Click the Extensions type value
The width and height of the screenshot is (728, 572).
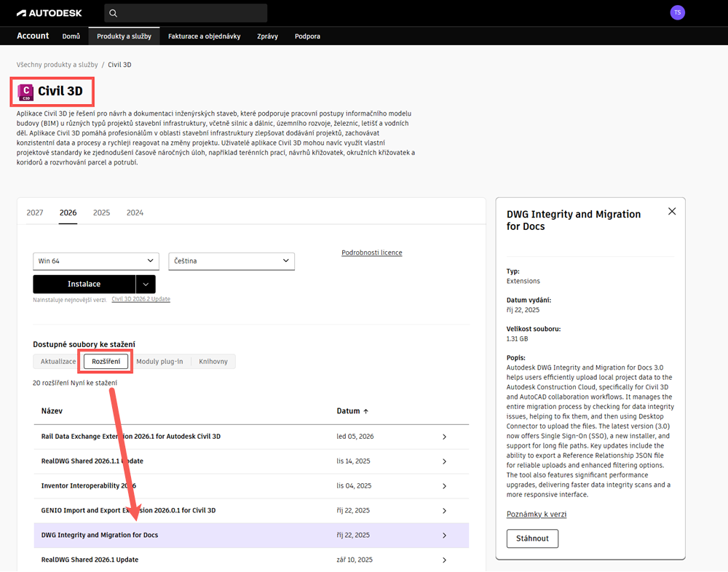pos(523,282)
